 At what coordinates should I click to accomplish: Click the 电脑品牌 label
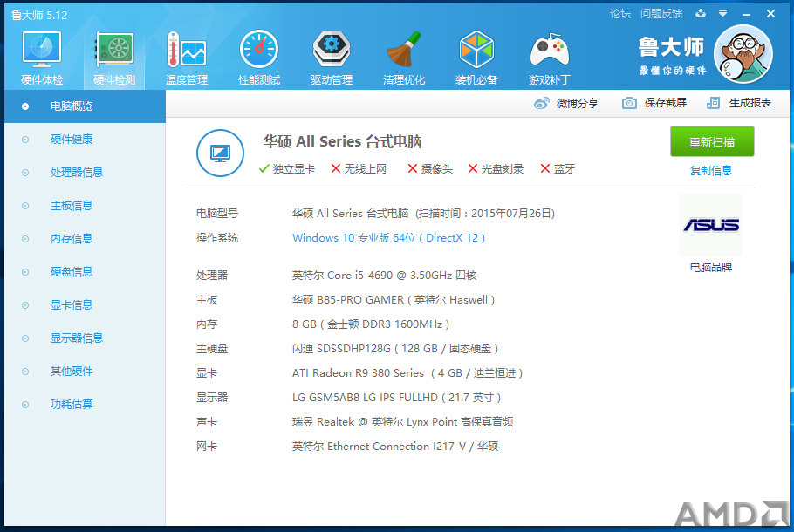pyautogui.click(x=711, y=267)
